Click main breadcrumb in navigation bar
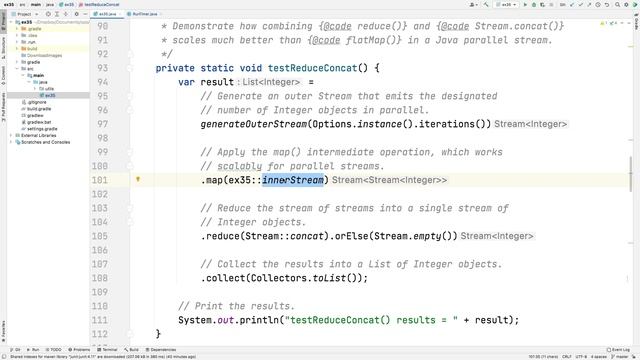640x360 pixels. tap(36, 4)
